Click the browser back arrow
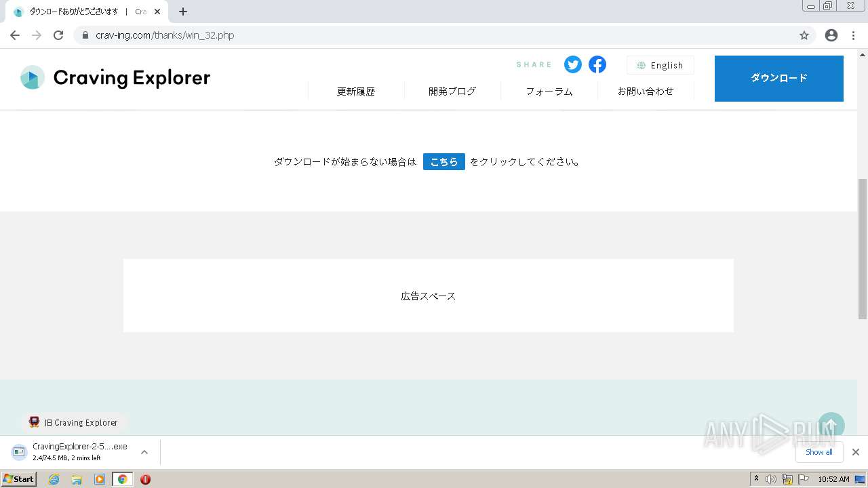Viewport: 868px width, 488px height. pos(15,35)
